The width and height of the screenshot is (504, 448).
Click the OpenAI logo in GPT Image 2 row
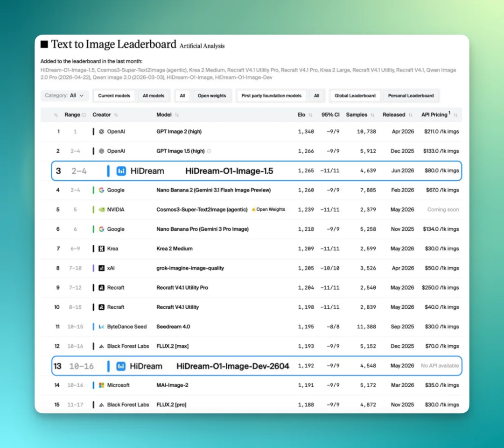coord(102,131)
